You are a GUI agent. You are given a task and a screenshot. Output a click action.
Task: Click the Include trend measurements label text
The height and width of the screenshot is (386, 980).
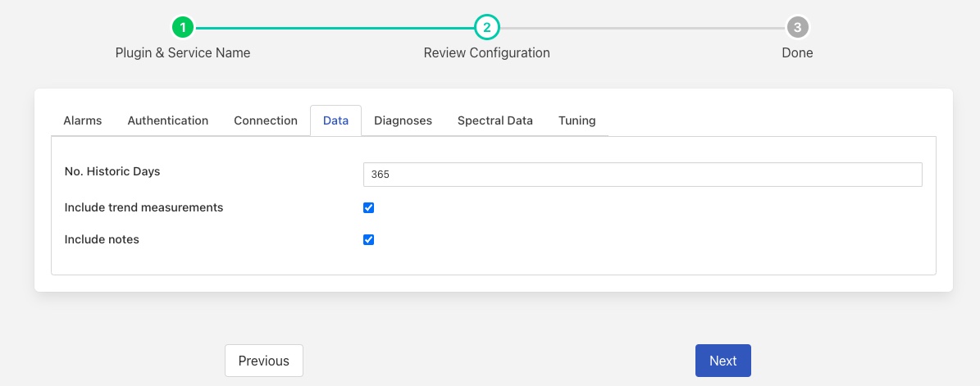point(144,208)
